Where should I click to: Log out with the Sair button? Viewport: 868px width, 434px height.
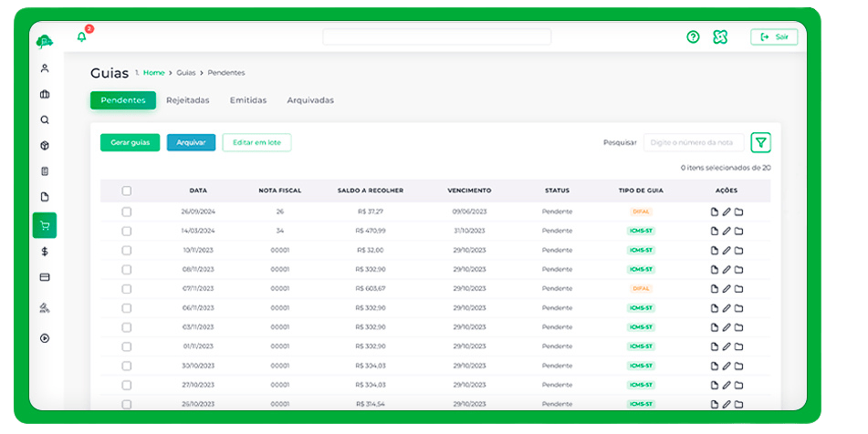click(x=774, y=37)
